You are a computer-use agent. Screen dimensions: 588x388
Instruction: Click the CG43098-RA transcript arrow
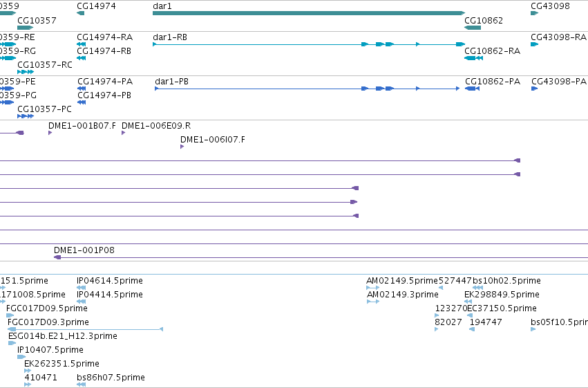pyautogui.click(x=534, y=44)
